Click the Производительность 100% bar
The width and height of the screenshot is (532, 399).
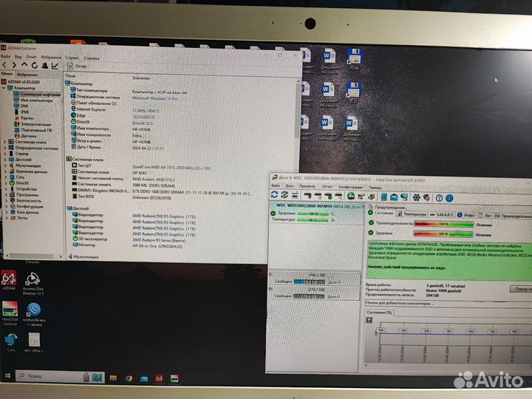click(443, 225)
